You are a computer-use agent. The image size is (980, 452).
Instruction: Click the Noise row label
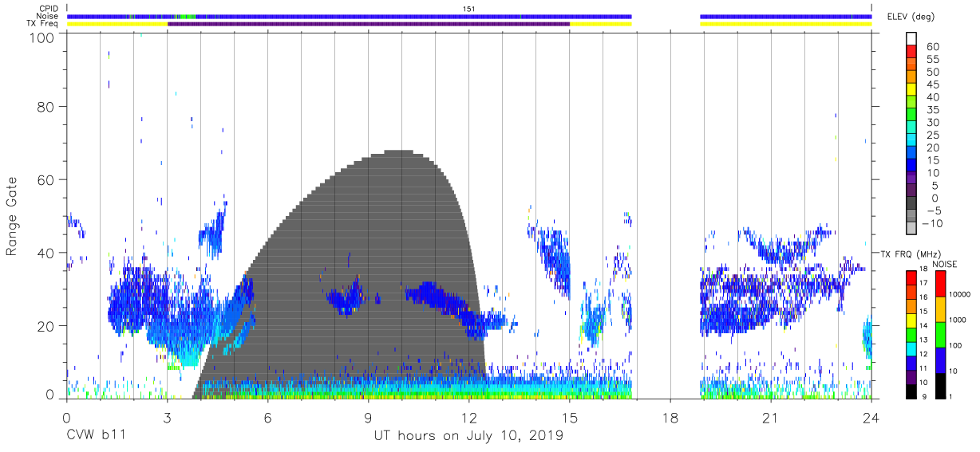pyautogui.click(x=48, y=16)
